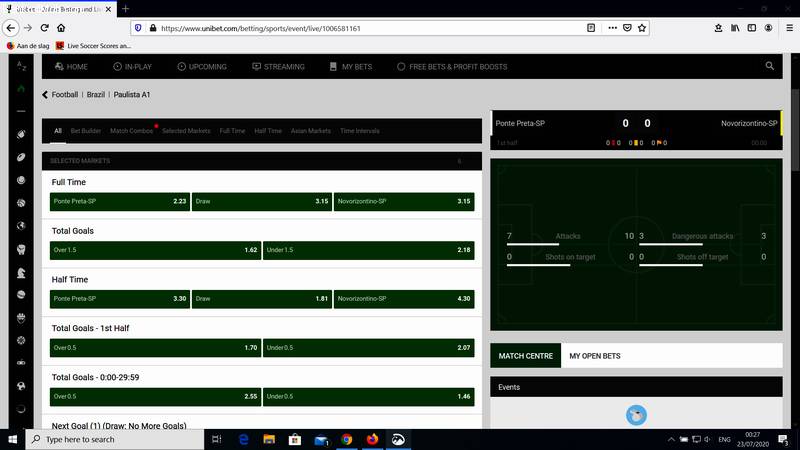Bet Full Time Draw at 3.15
The width and height of the screenshot is (800, 450).
[x=262, y=202]
